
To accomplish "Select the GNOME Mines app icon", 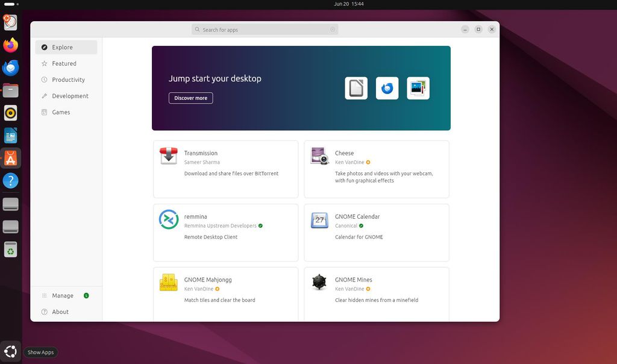I will 319,281.
